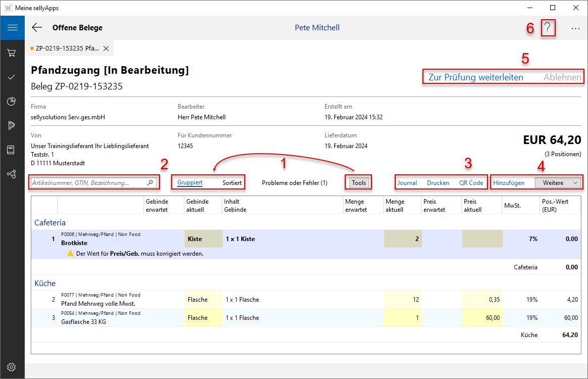Switch to Sortiert view

point(232,183)
